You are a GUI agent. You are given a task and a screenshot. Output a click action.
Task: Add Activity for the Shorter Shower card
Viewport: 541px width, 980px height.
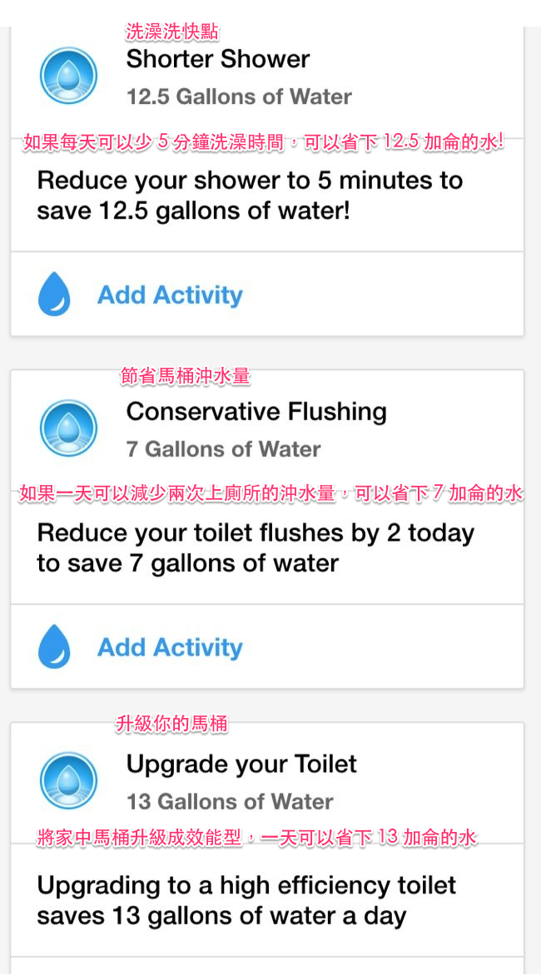(x=170, y=294)
